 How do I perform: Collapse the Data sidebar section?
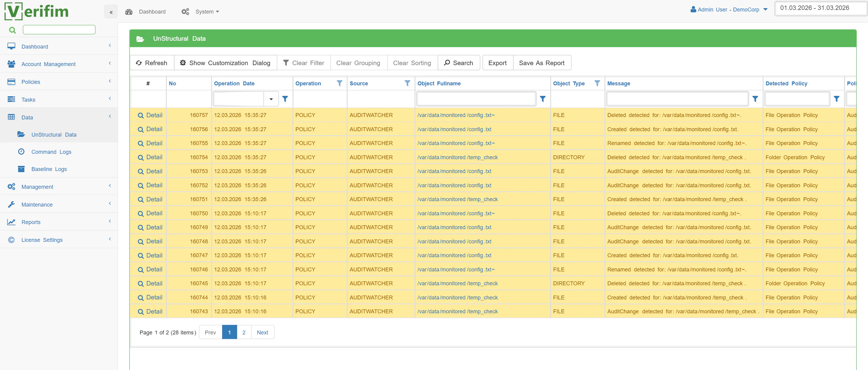pyautogui.click(x=59, y=117)
